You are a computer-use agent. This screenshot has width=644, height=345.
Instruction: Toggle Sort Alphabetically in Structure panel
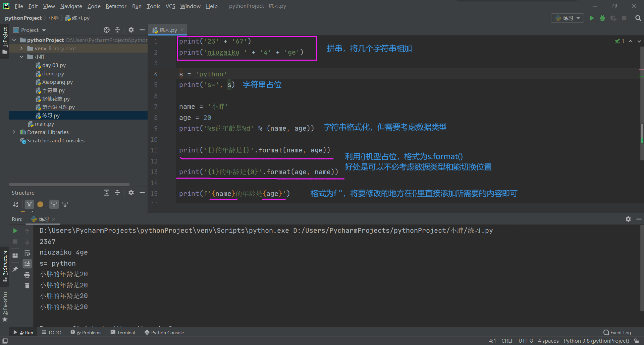[15, 204]
